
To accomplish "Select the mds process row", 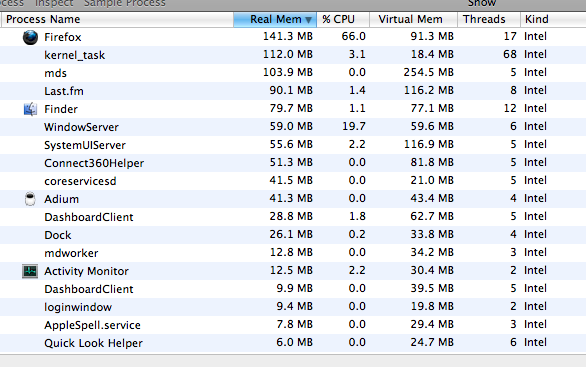I will pos(293,73).
